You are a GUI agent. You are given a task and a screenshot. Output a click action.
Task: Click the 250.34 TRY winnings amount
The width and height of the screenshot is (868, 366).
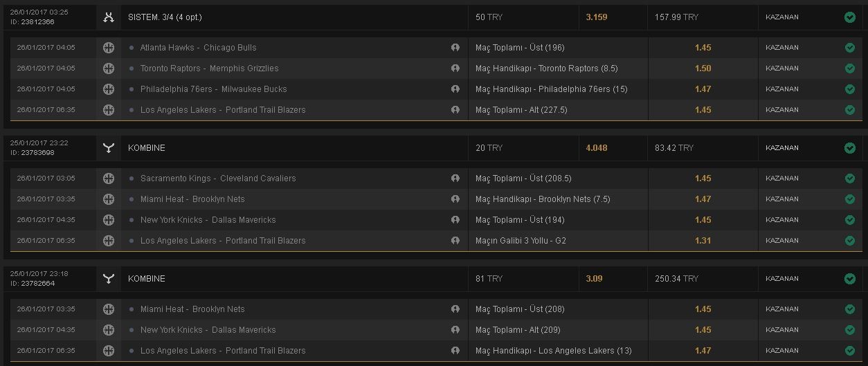[676, 279]
